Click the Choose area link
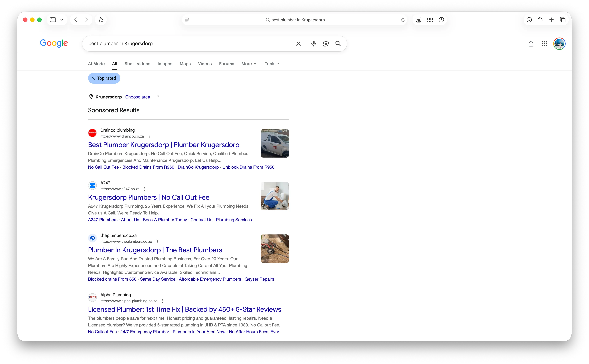589x364 pixels. click(138, 97)
